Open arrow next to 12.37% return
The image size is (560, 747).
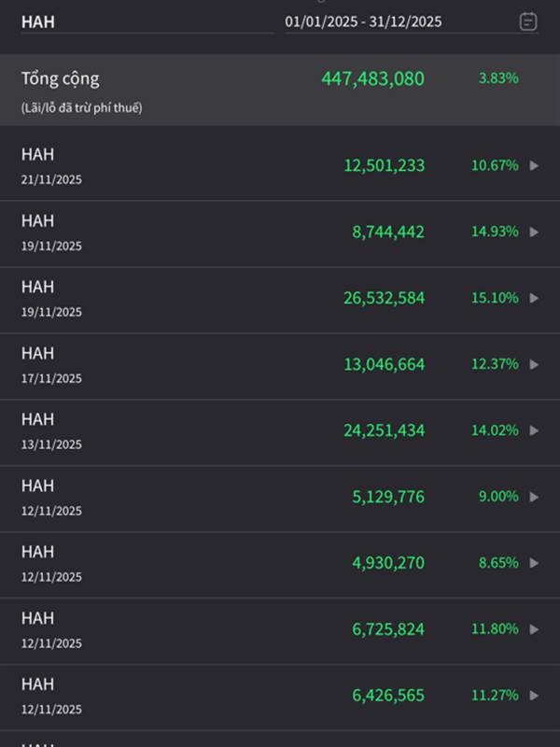(534, 364)
